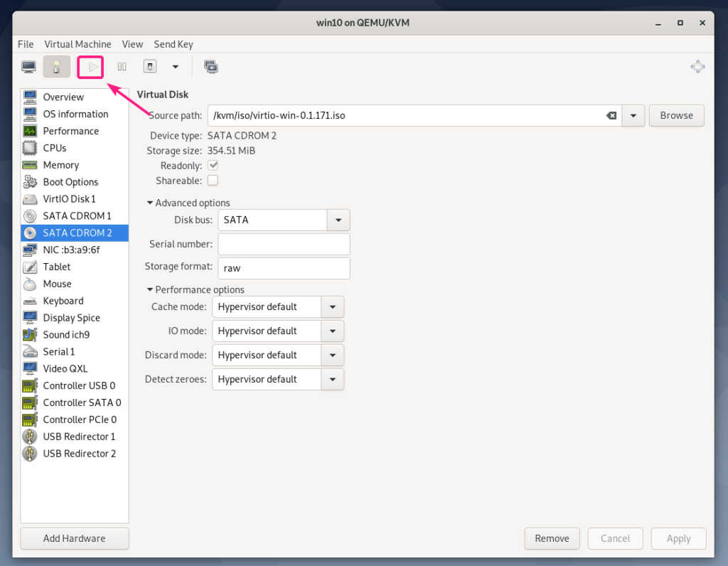Select USB Redirector 2
The height and width of the screenshot is (566, 728).
point(74,454)
